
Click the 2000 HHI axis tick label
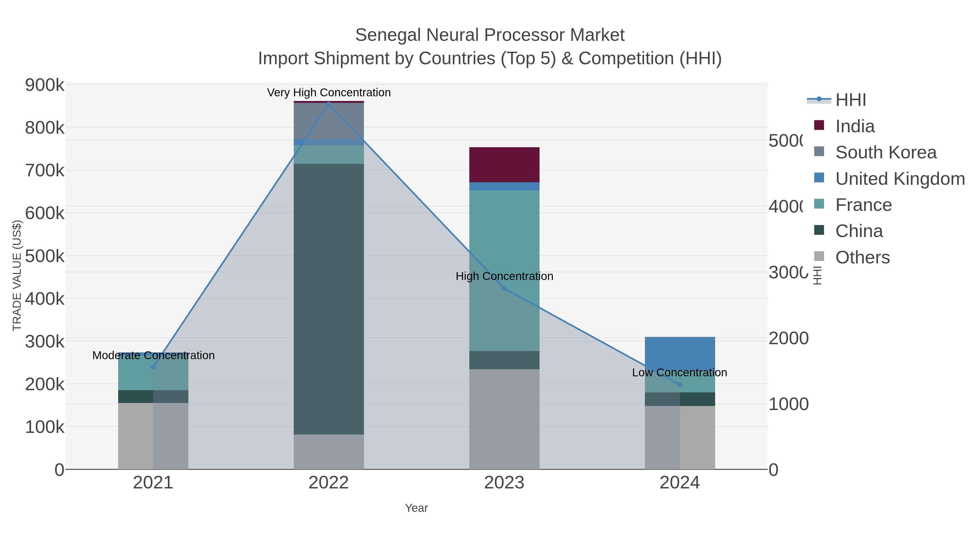click(x=789, y=338)
